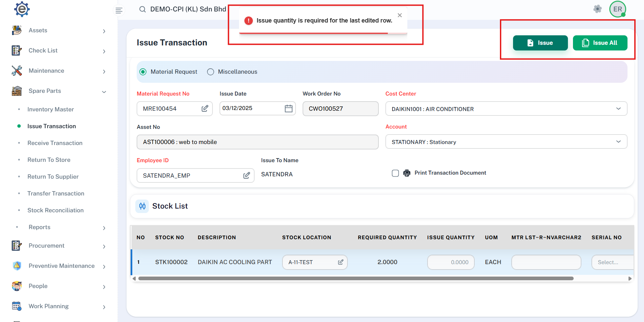Open the ER user profile avatar

tap(617, 9)
